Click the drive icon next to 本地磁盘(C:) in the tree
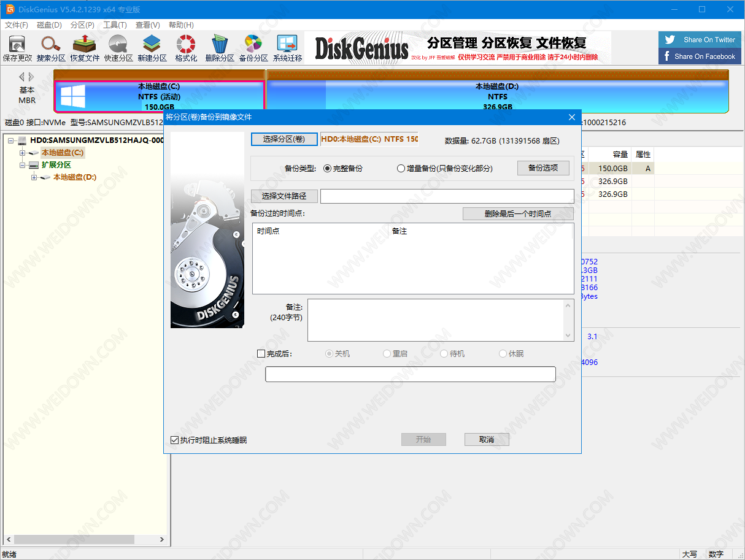The height and width of the screenshot is (560, 745). point(34,153)
